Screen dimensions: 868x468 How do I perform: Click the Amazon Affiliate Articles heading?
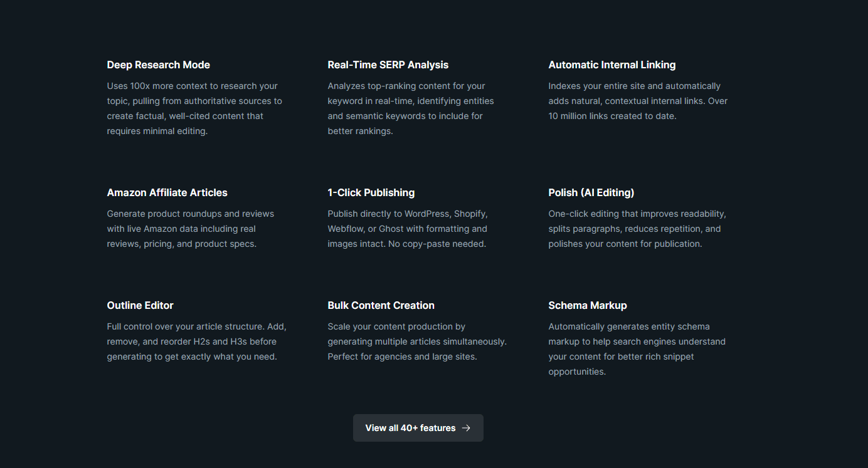(x=167, y=193)
